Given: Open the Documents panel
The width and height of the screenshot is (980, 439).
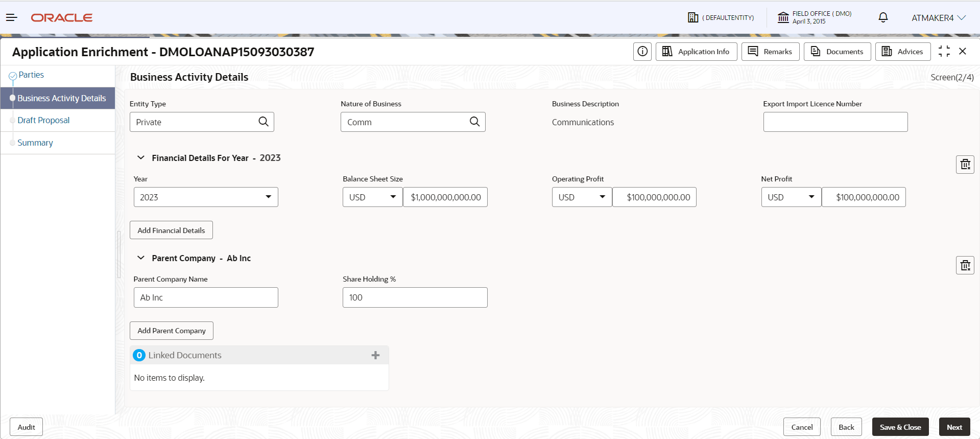Looking at the screenshot, I should (837, 52).
